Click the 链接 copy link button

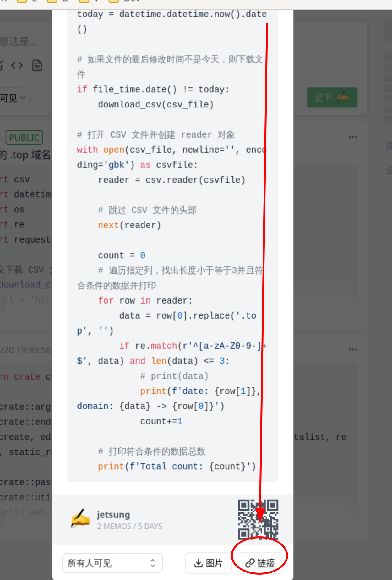(260, 563)
